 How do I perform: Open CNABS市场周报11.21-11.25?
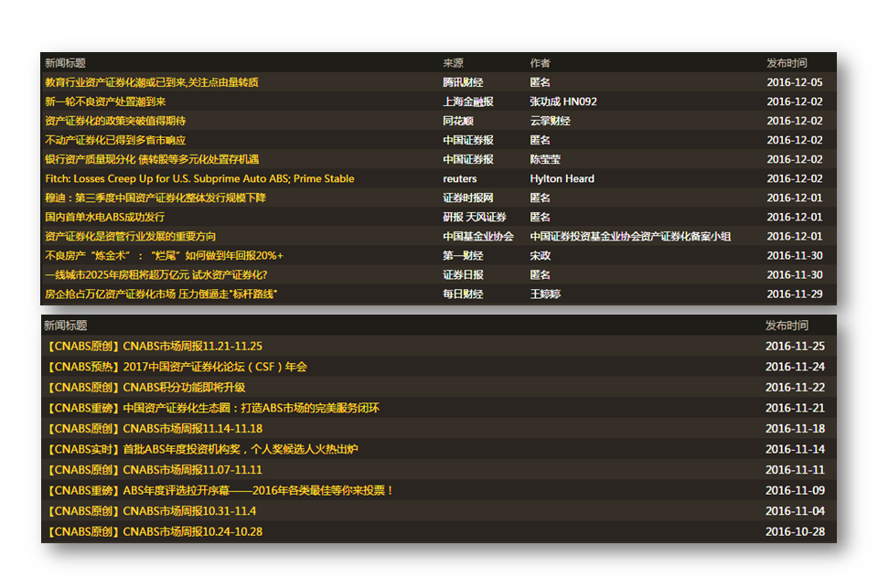click(154, 346)
